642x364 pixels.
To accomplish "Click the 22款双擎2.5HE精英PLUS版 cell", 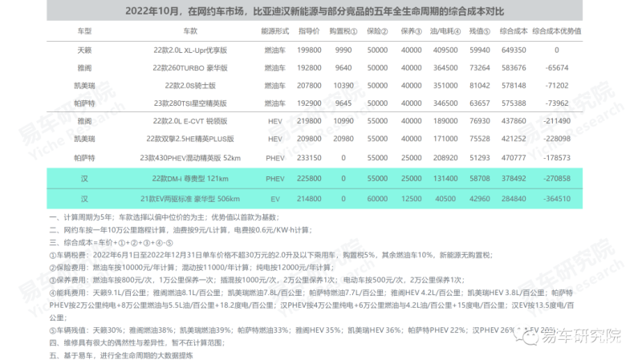I will click(189, 138).
